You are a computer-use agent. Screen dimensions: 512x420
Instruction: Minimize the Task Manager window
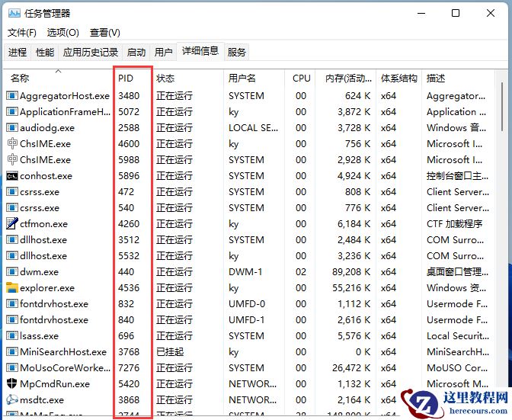click(421, 13)
